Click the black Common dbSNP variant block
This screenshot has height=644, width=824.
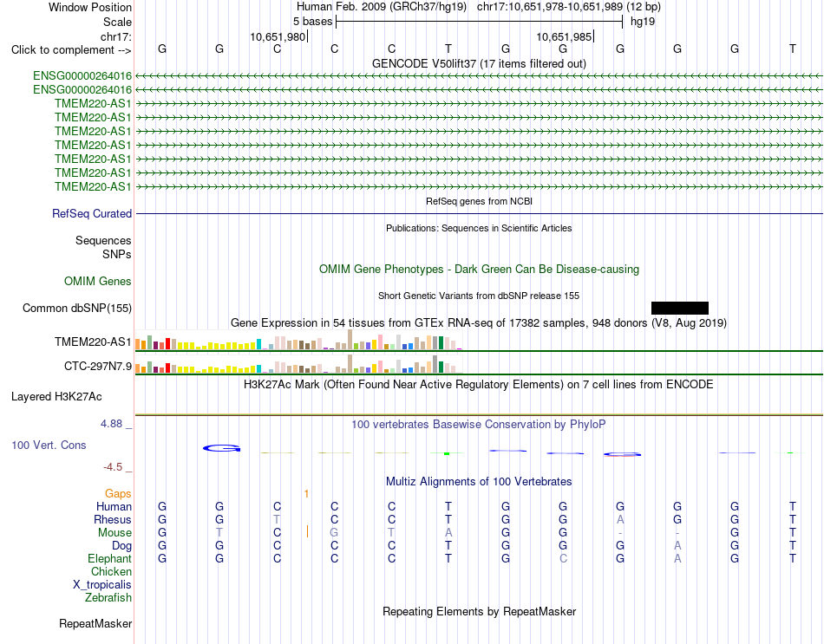click(x=679, y=308)
